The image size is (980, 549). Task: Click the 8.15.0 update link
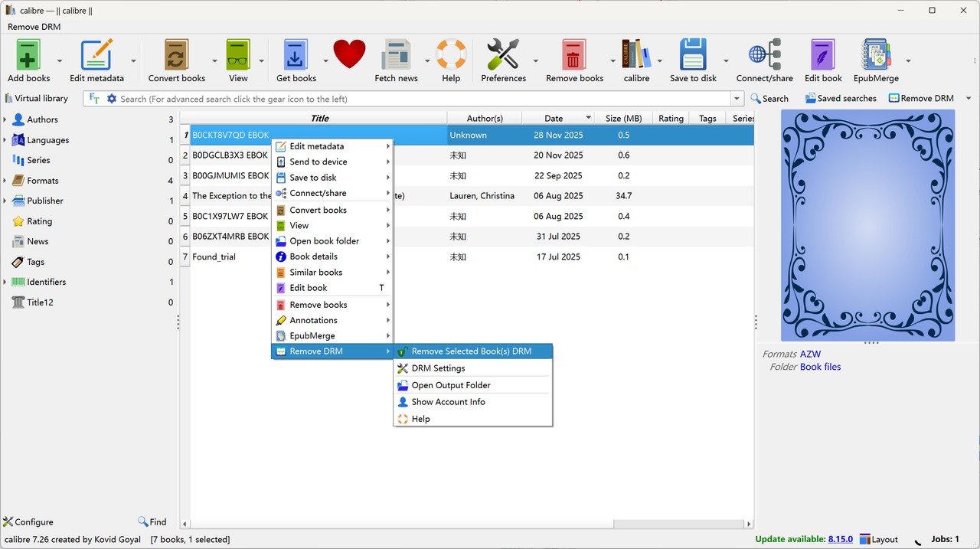coord(840,539)
